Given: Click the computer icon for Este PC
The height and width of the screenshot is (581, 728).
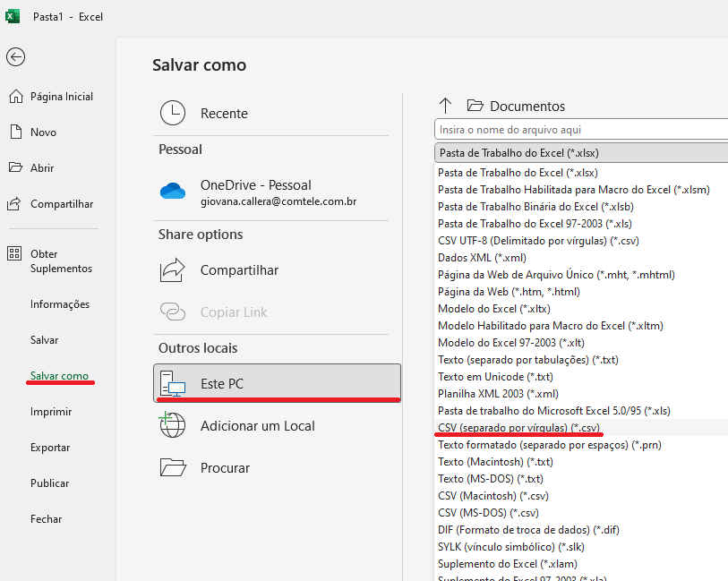Looking at the screenshot, I should pos(173,383).
